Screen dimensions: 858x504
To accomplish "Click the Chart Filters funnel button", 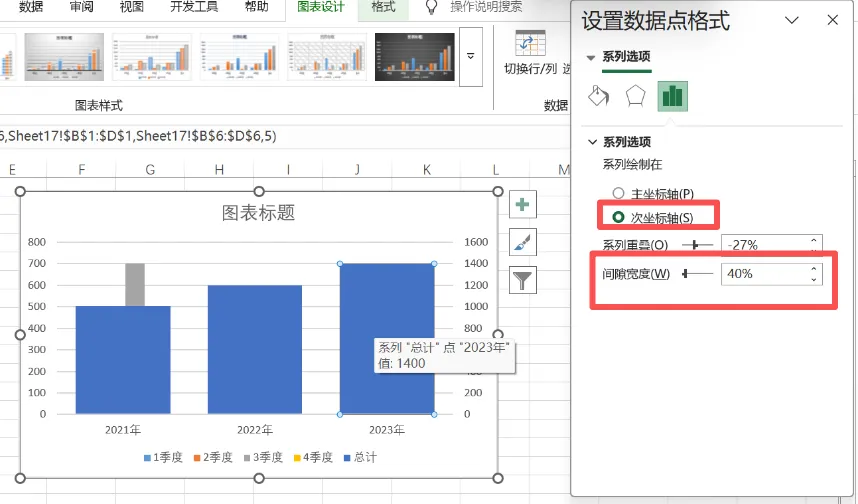I will pos(523,280).
